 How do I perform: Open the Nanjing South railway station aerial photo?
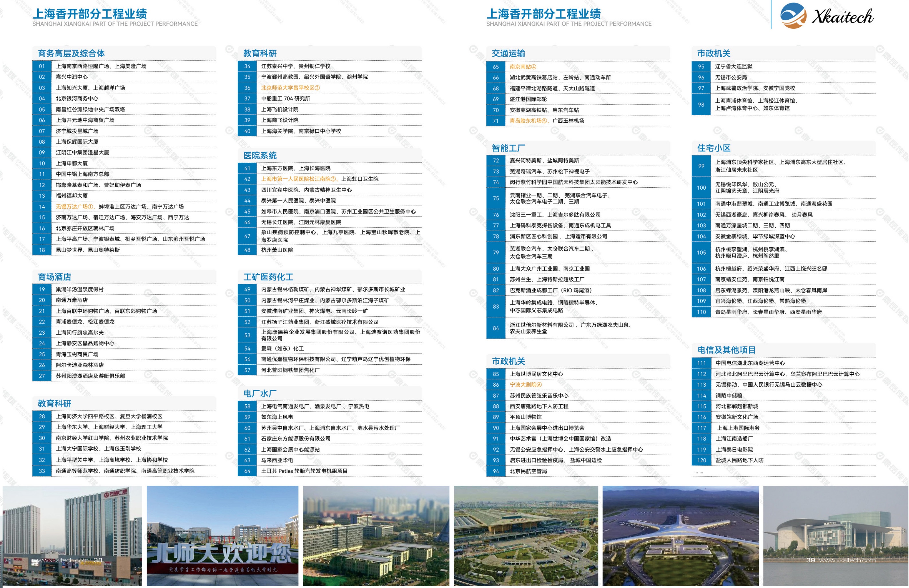(x=526, y=536)
